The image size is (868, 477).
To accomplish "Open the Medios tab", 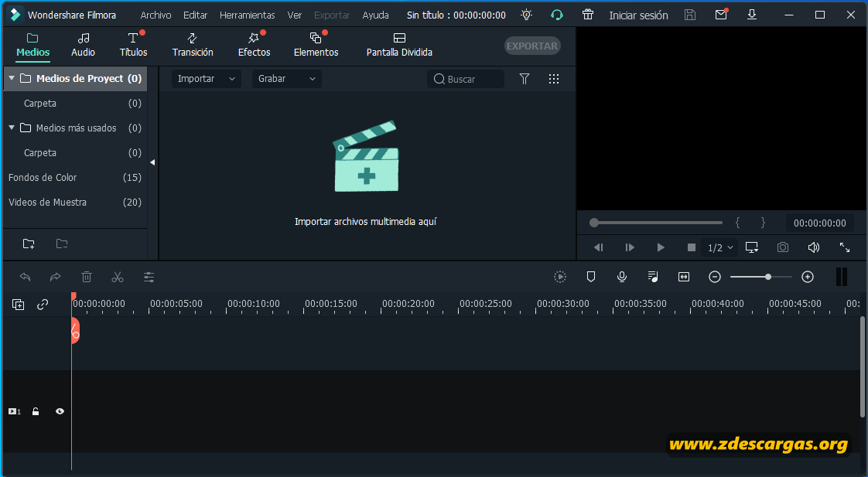I will tap(32, 45).
